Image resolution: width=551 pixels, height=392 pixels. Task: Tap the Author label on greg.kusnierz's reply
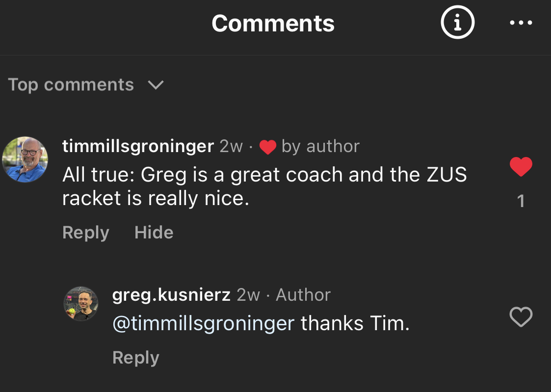303,295
